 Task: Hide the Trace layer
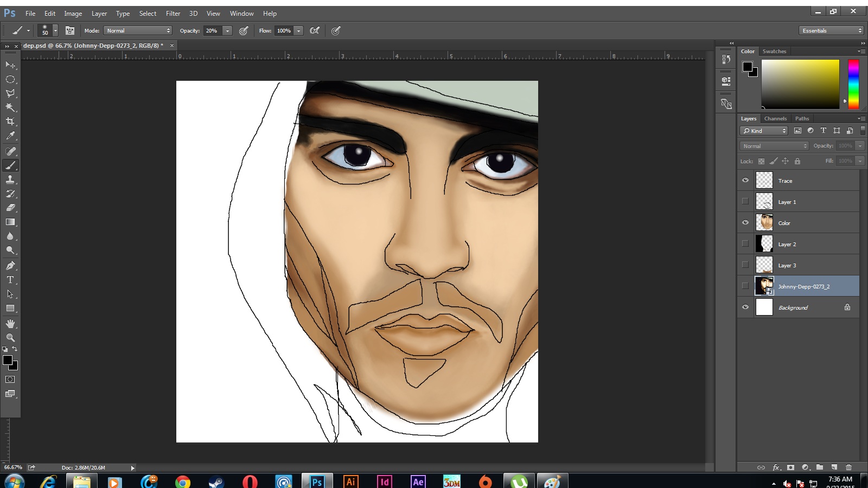pyautogui.click(x=745, y=181)
